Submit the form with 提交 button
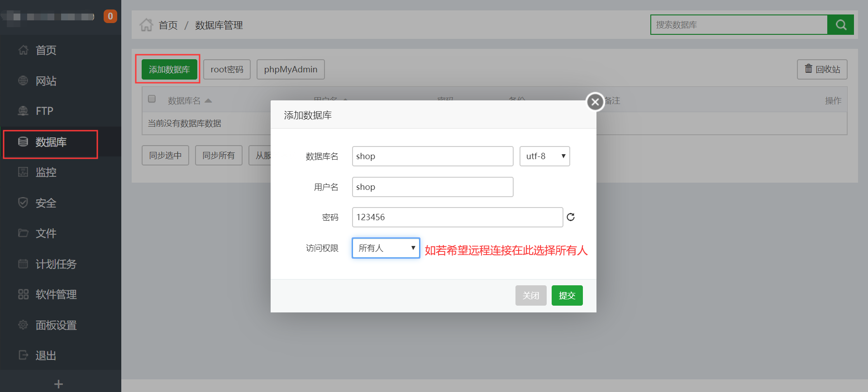868x392 pixels. [567, 295]
